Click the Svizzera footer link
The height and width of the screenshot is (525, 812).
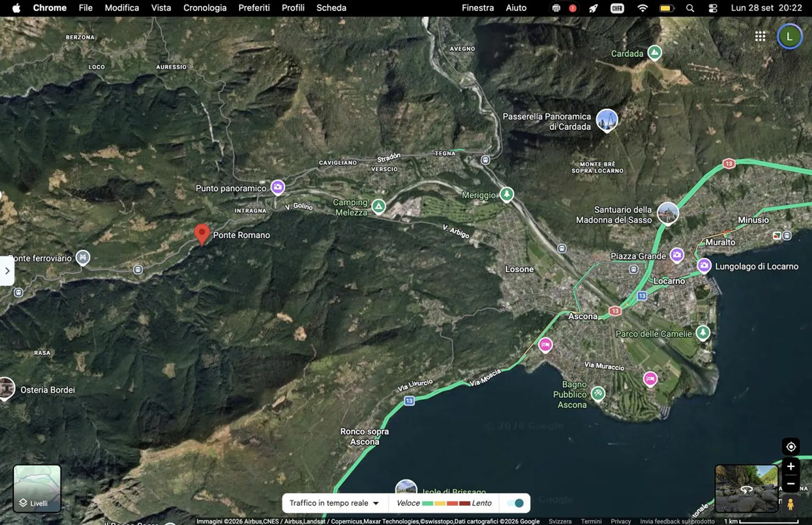(x=560, y=521)
